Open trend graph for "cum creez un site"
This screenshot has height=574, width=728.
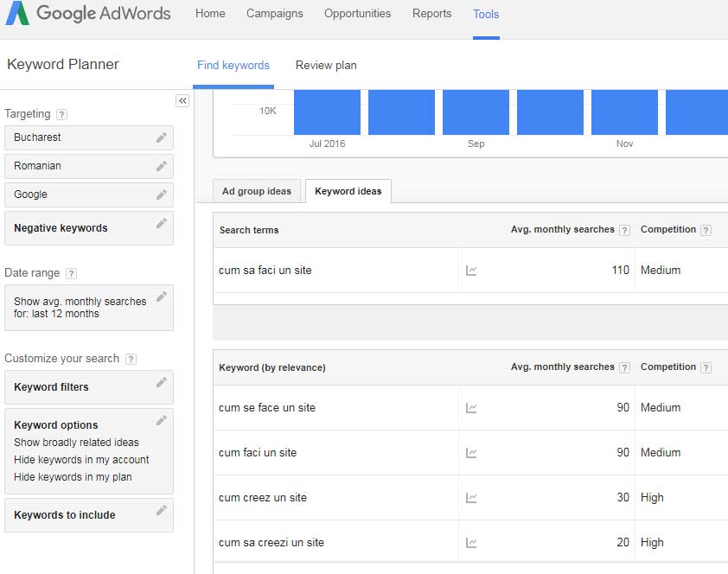[471, 497]
